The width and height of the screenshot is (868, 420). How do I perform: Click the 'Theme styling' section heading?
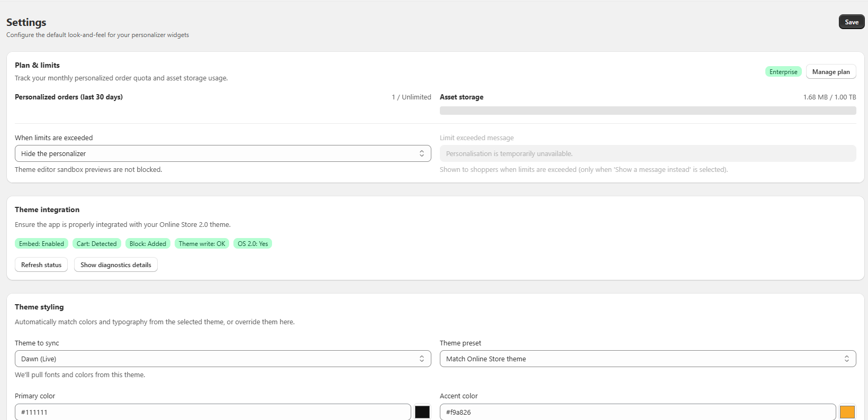coord(39,307)
